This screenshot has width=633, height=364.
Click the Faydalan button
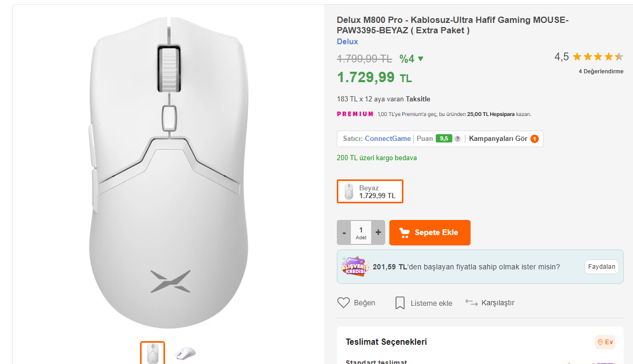[x=601, y=267]
